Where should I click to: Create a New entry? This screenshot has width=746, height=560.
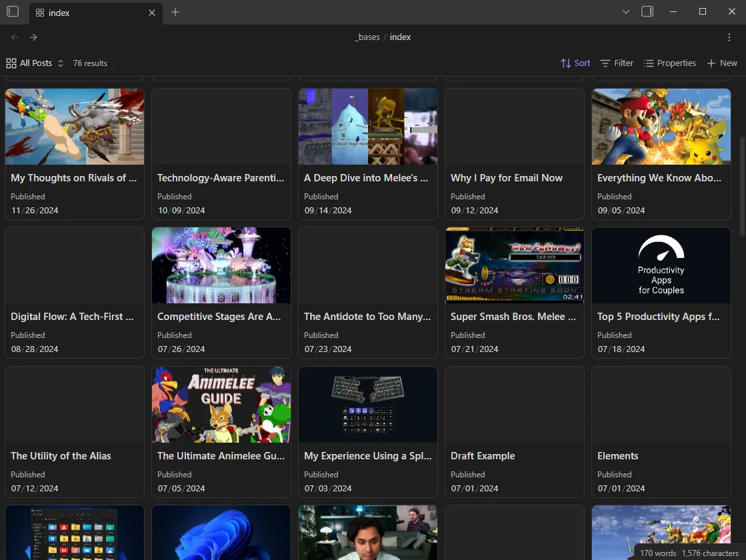[722, 63]
